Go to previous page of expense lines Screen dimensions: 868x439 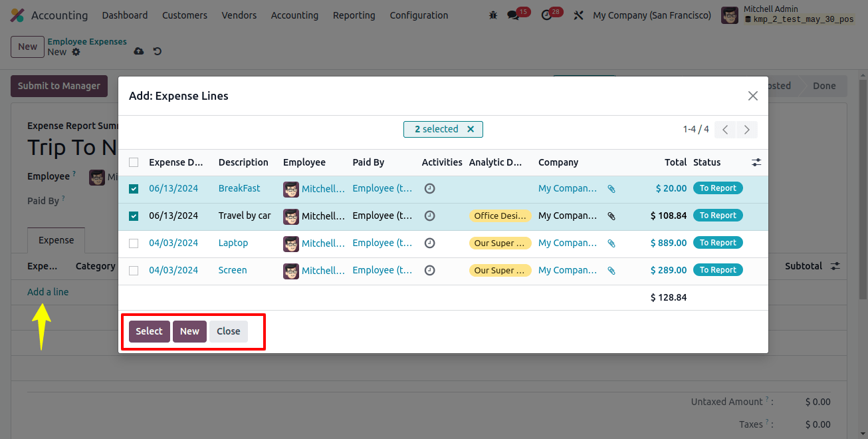click(725, 130)
